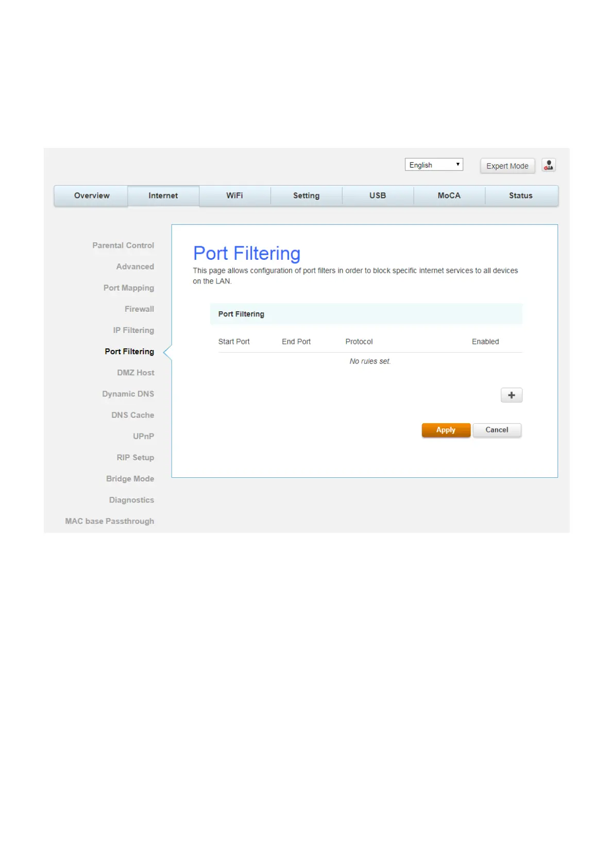The height and width of the screenshot is (868, 613).
Task: Open Port Mapping settings
Action: pyautogui.click(x=129, y=288)
